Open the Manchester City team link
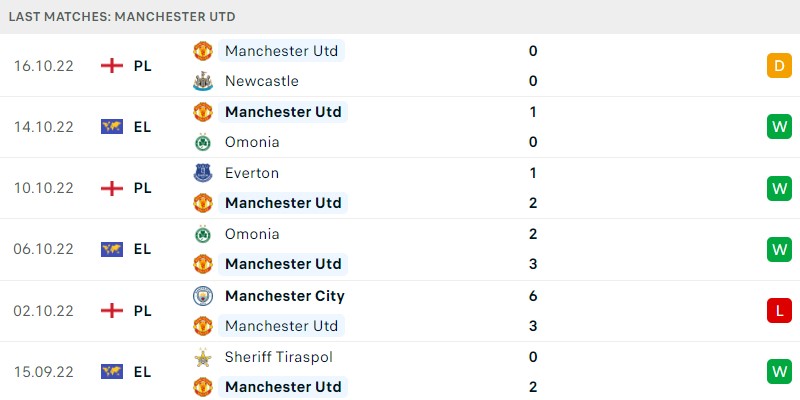This screenshot has height=400, width=800. 285,296
